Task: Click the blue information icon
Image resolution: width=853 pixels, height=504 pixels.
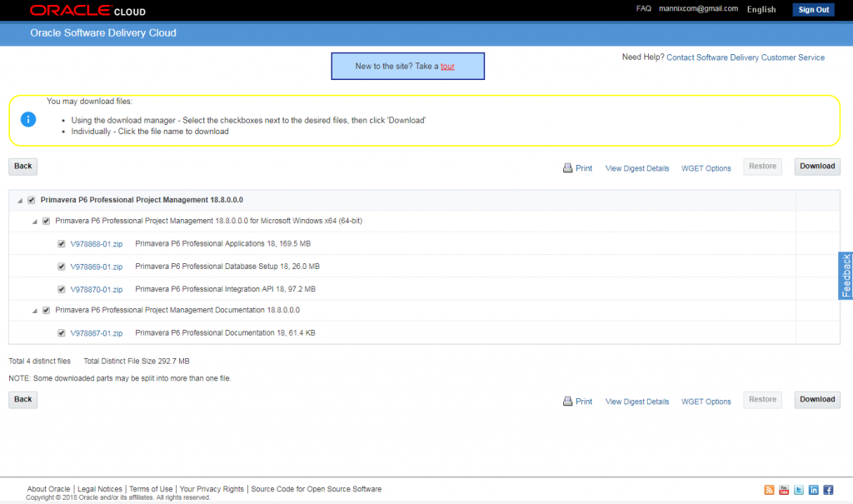Action: pyautogui.click(x=28, y=119)
